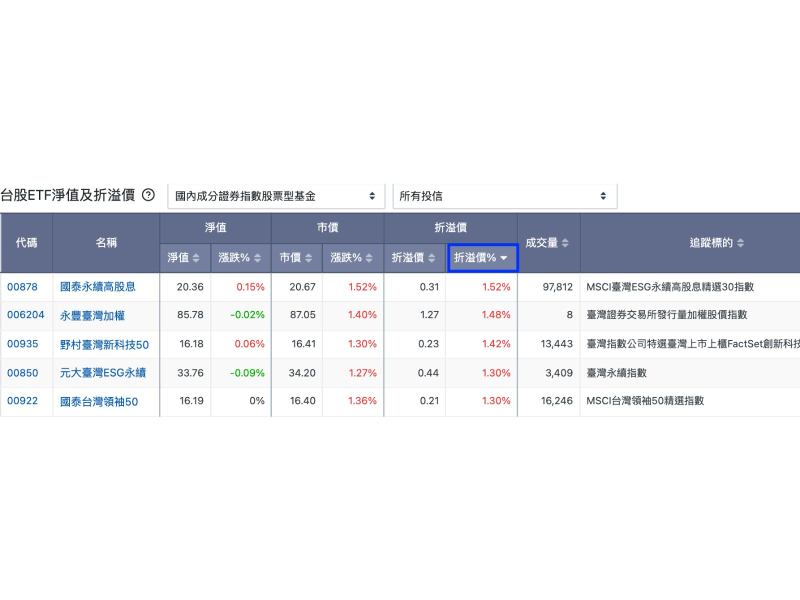Open 永豐臺灣加權 fund link
Image resolution: width=800 pixels, height=600 pixels.
pos(91,315)
